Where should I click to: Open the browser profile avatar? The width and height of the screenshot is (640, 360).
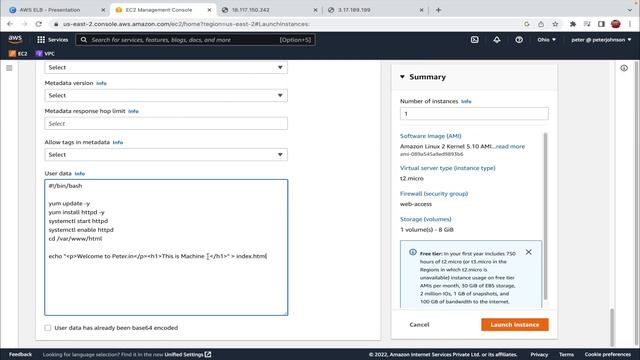[616, 24]
